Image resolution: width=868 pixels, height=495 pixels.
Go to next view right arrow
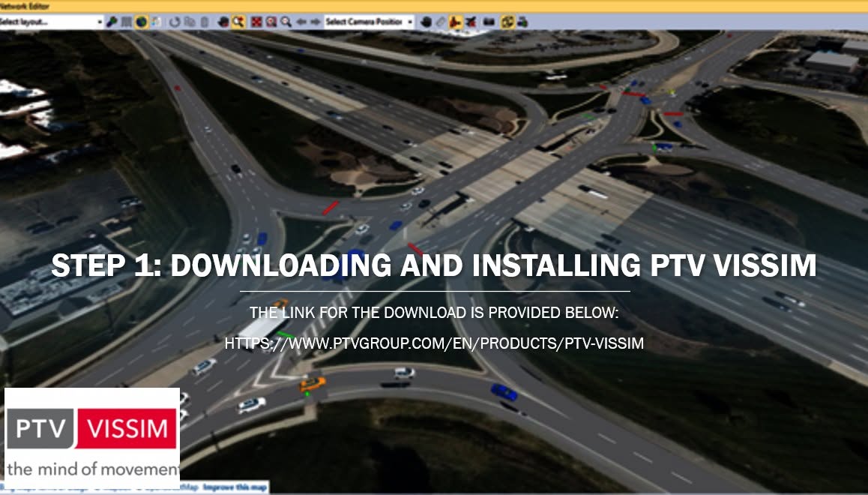pos(316,22)
